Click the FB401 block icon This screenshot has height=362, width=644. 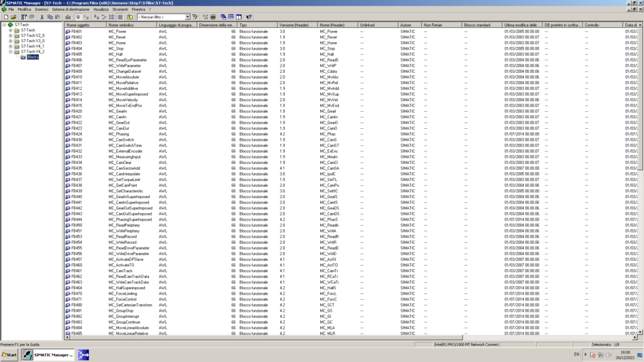click(x=68, y=31)
